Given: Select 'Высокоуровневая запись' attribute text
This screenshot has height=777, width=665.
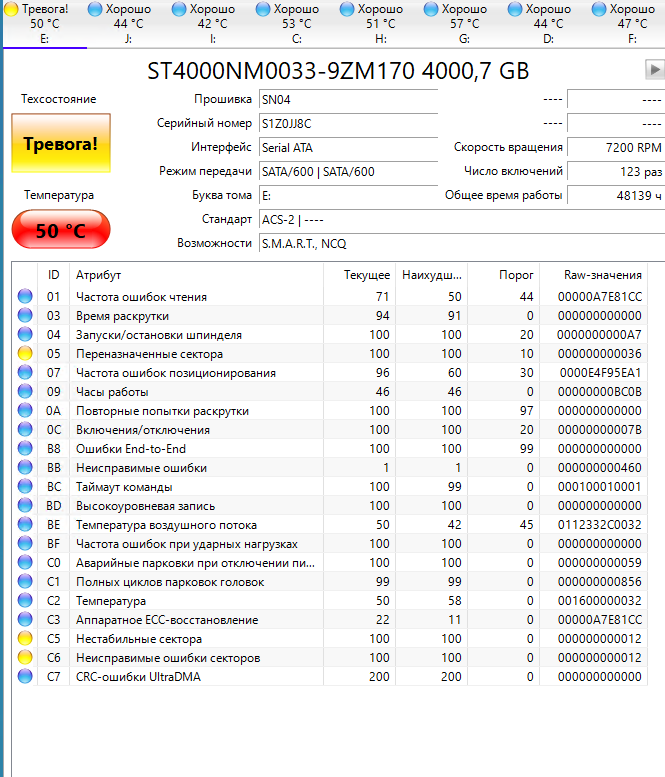Looking at the screenshot, I should pyautogui.click(x=145, y=506).
